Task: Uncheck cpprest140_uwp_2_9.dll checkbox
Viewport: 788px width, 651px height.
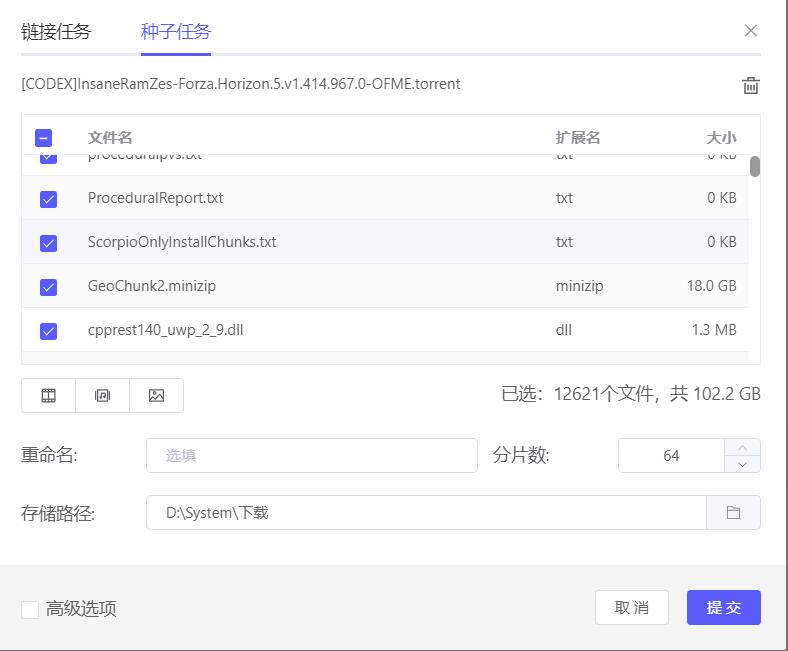Action: 48,331
